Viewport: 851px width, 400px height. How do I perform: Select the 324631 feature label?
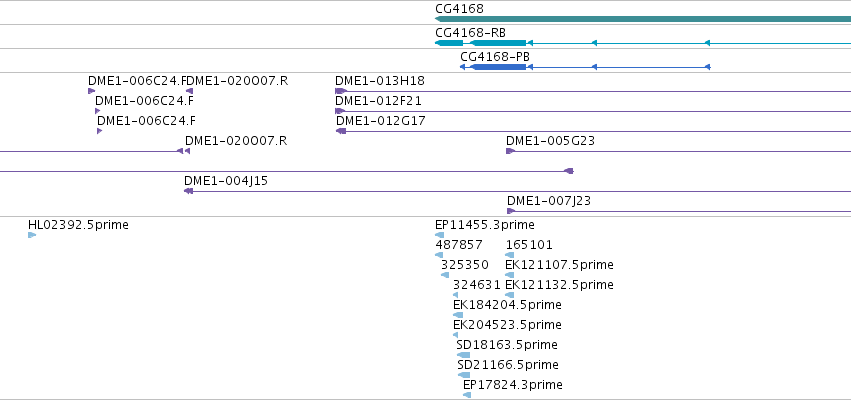pyautogui.click(x=477, y=284)
